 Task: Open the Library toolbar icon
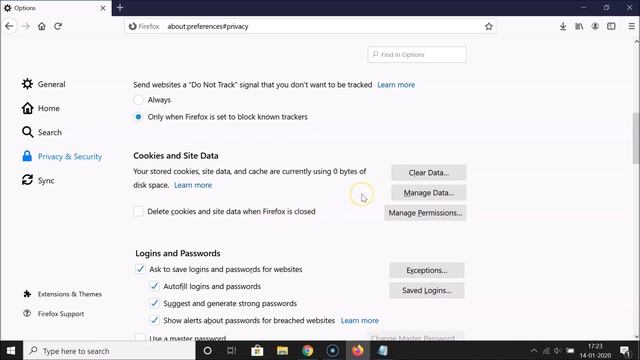[x=579, y=26]
